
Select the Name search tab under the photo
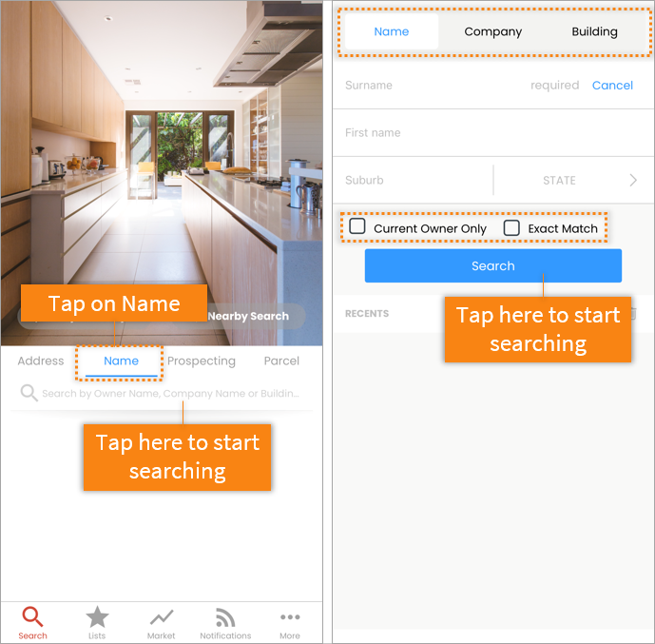pos(121,361)
